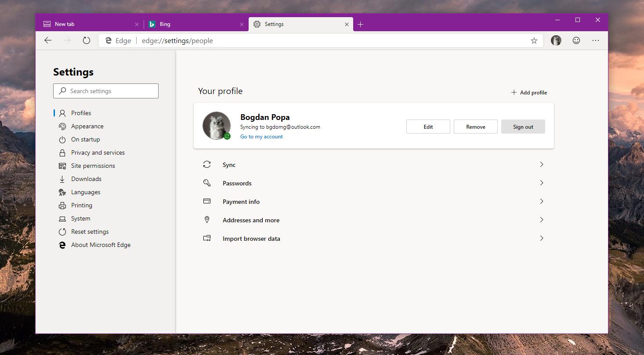
Task: Close the Bing tab
Action: point(242,24)
